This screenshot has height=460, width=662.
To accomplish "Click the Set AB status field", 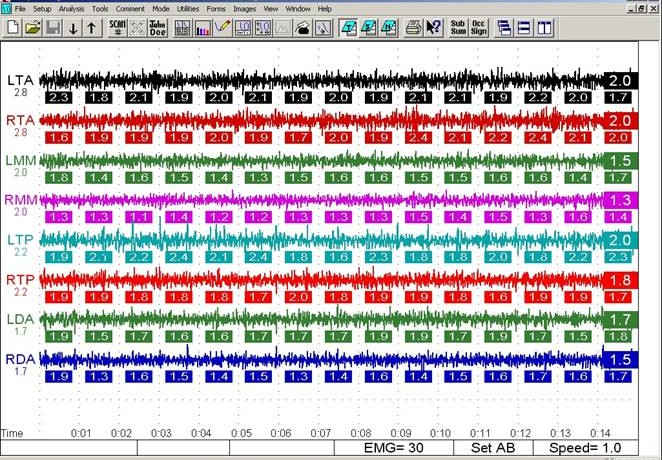I will coord(493,448).
